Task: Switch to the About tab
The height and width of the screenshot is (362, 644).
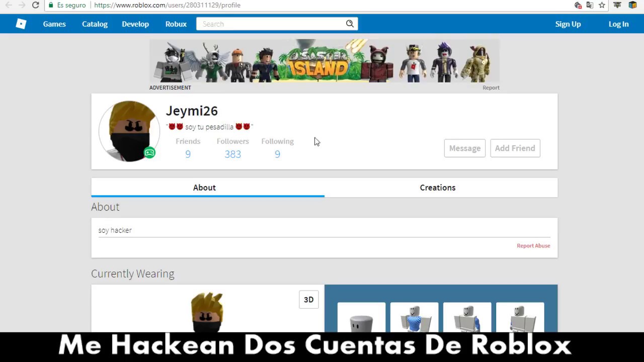Action: click(x=208, y=188)
